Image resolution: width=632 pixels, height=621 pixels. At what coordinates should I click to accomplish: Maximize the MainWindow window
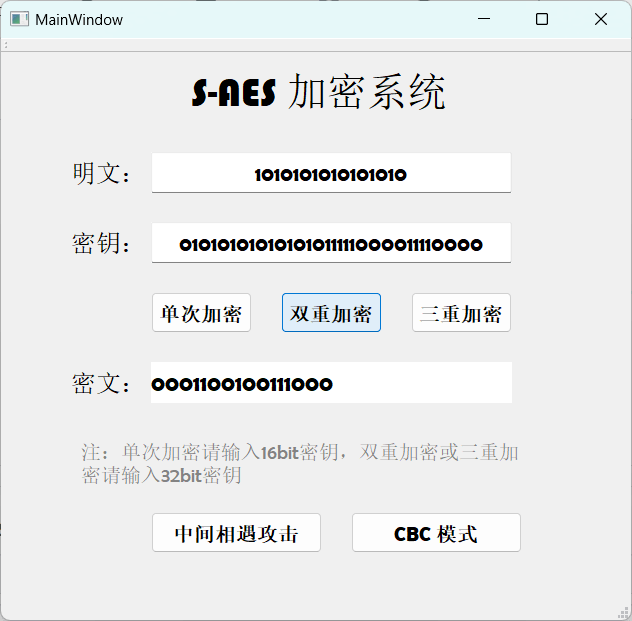(542, 19)
